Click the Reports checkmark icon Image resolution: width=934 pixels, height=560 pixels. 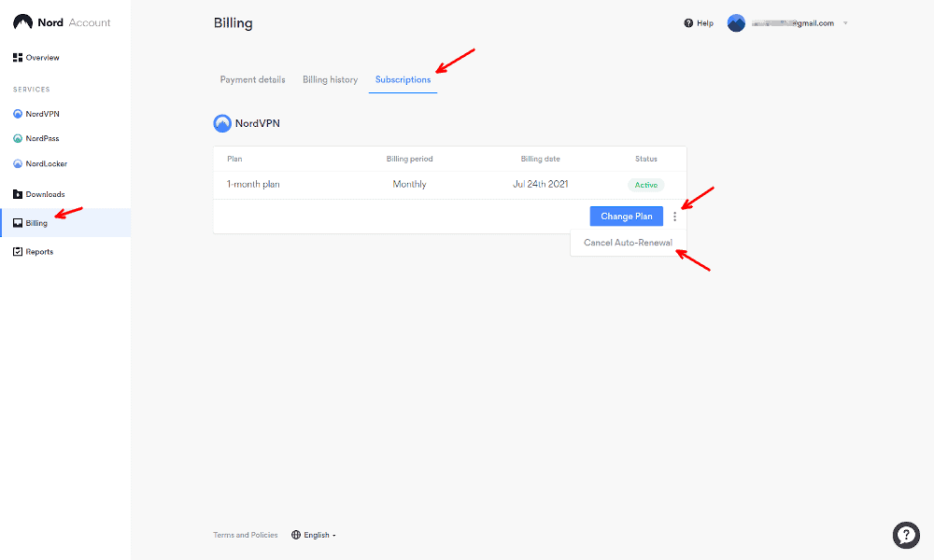click(17, 252)
